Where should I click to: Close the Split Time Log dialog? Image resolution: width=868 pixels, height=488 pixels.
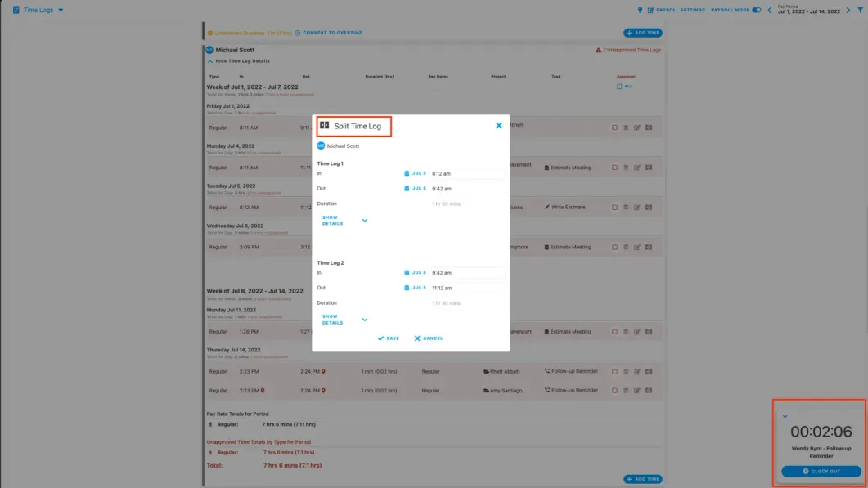tap(498, 126)
